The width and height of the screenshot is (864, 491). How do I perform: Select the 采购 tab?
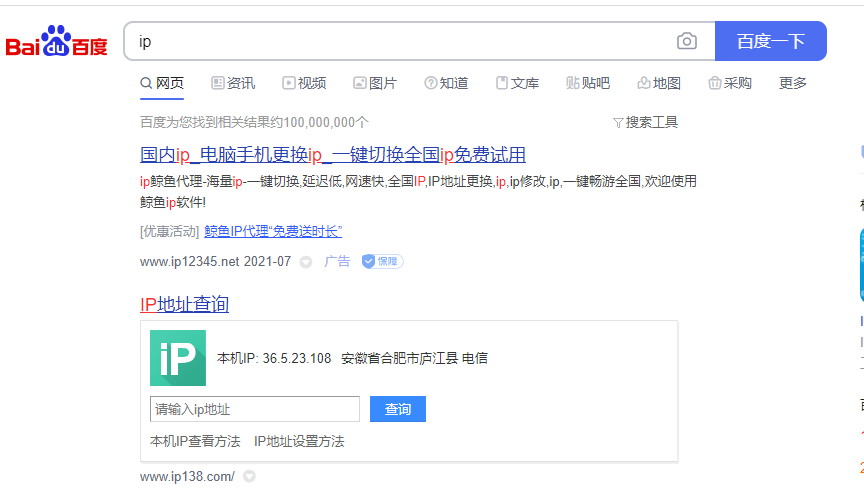click(730, 83)
